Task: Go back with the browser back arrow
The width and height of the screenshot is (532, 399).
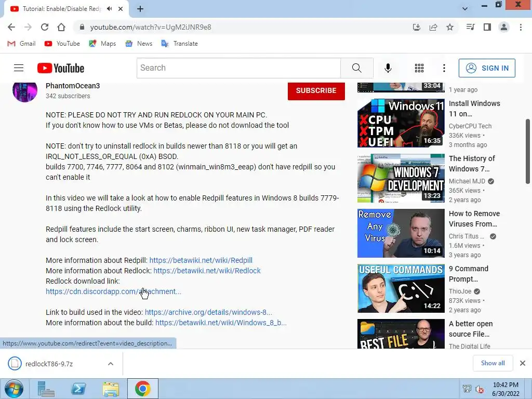Action: (x=11, y=27)
